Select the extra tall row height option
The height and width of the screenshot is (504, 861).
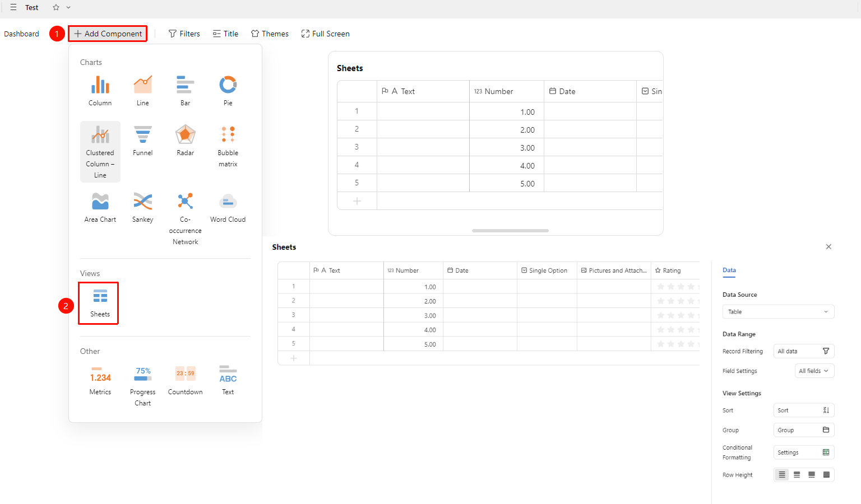(x=826, y=475)
